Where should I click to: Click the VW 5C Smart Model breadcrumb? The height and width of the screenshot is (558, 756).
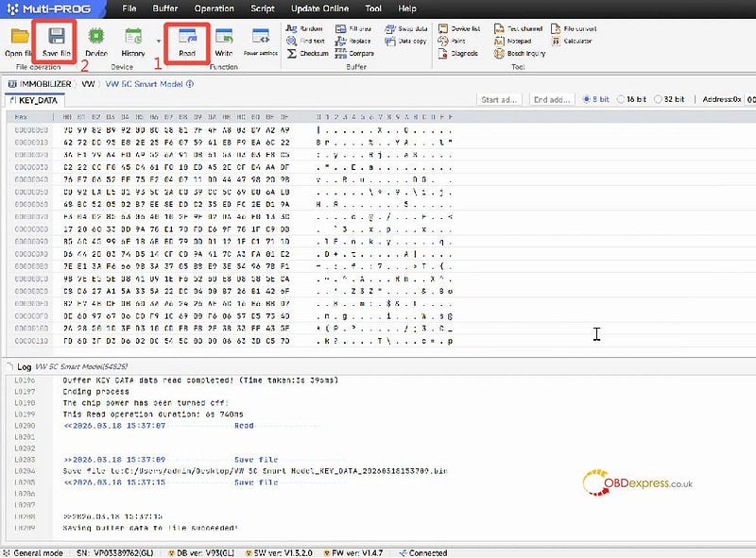point(145,84)
